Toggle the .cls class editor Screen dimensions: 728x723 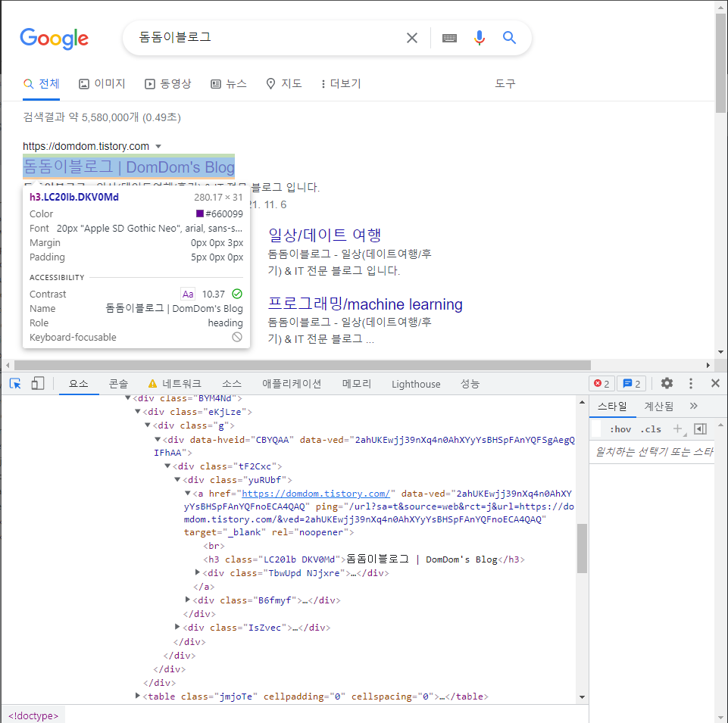[651, 429]
